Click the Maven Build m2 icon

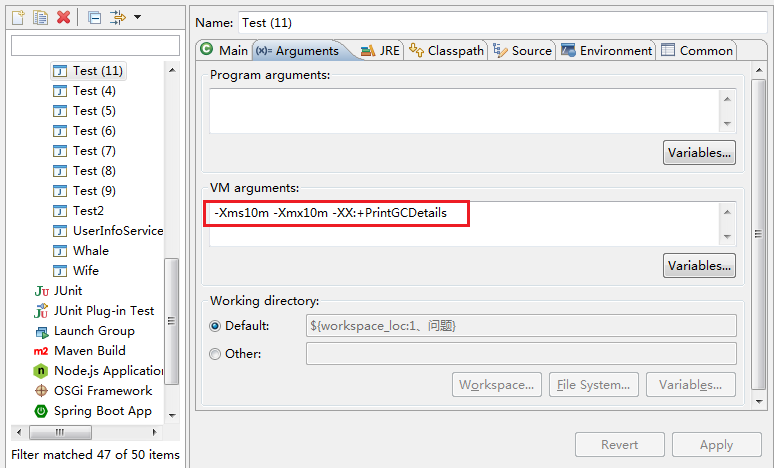[41, 351]
